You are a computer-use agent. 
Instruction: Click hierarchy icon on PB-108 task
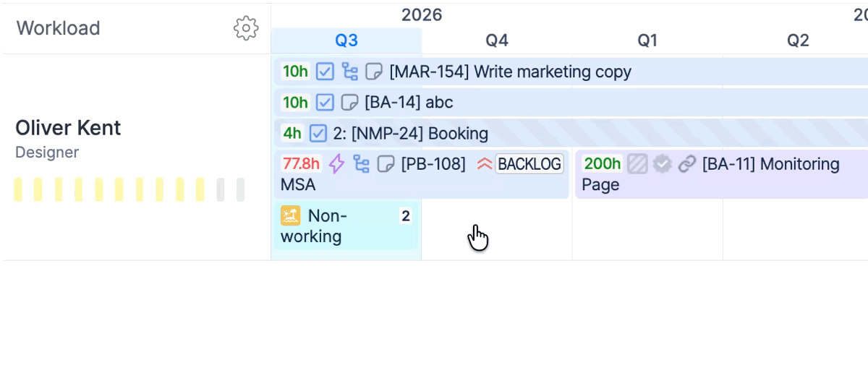point(362,164)
